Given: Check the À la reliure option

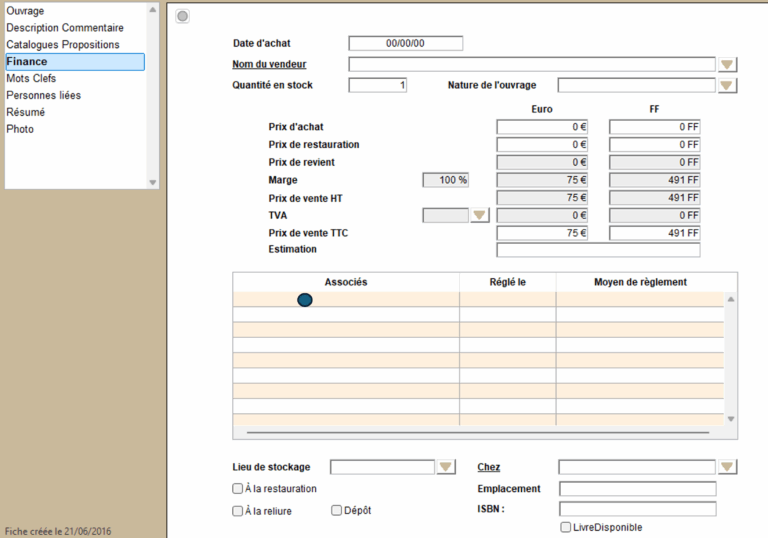Looking at the screenshot, I should click(x=238, y=511).
